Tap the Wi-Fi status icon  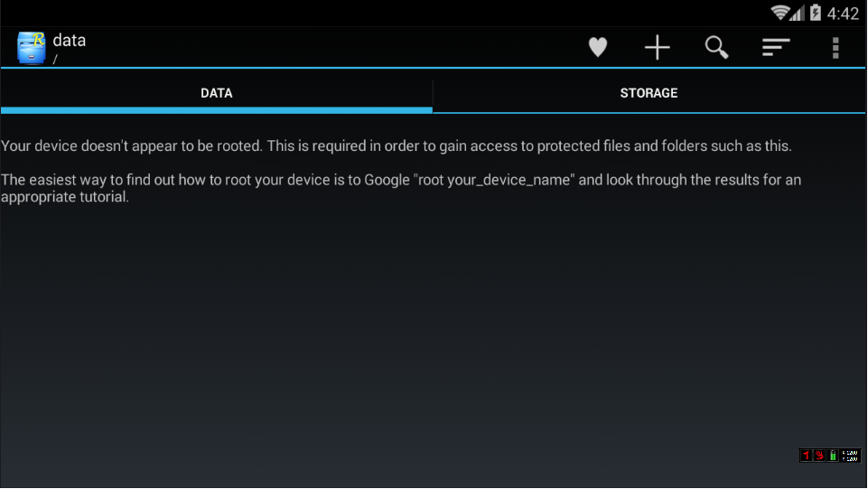(780, 13)
